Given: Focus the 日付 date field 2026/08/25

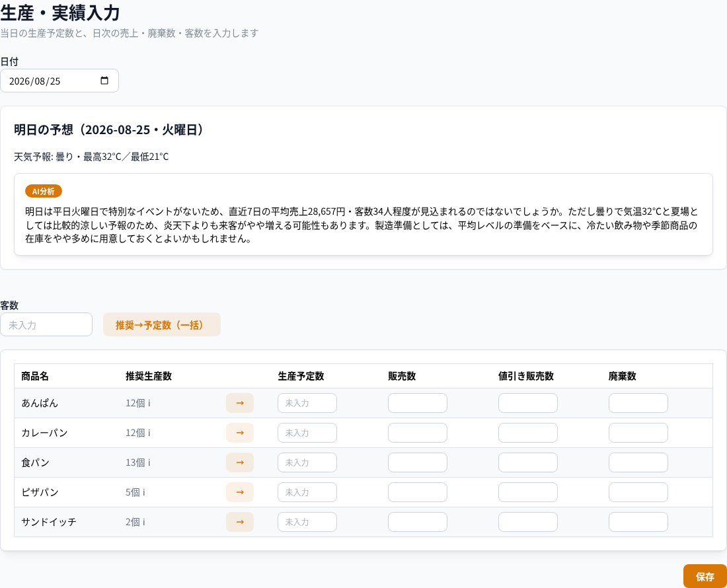Looking at the screenshot, I should click(59, 81).
